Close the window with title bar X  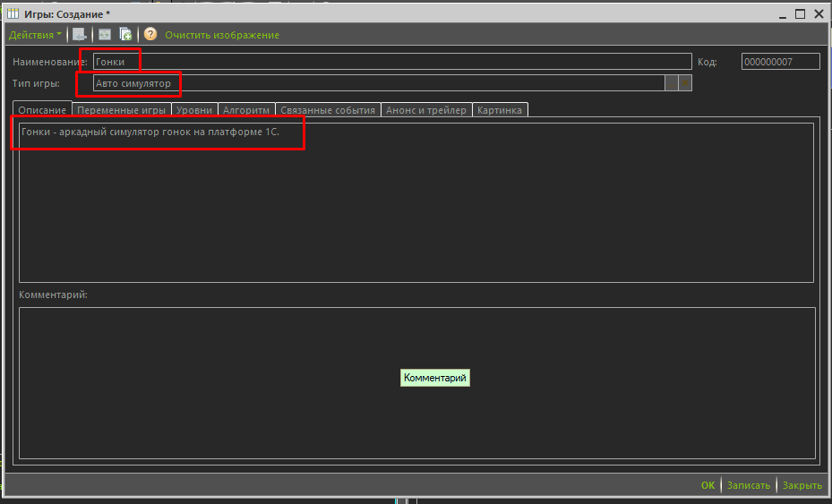coord(819,13)
